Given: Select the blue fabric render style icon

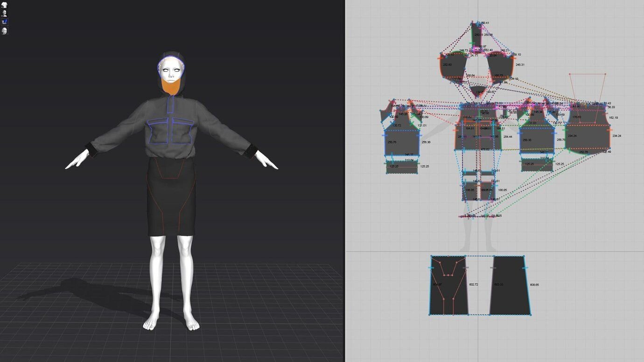Looking at the screenshot, I should tap(4, 22).
